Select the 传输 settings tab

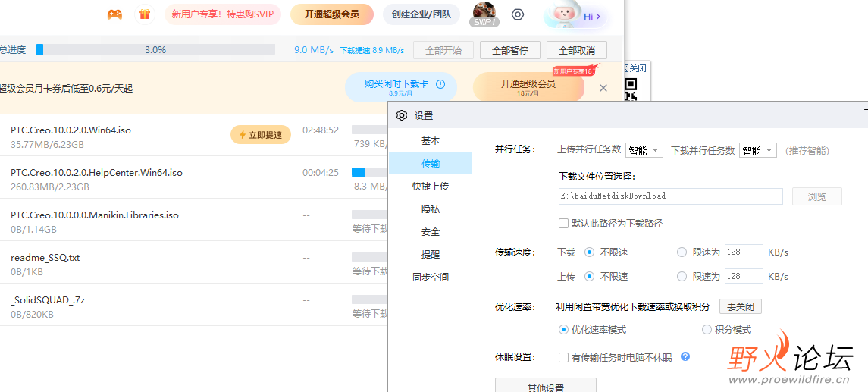(x=431, y=163)
